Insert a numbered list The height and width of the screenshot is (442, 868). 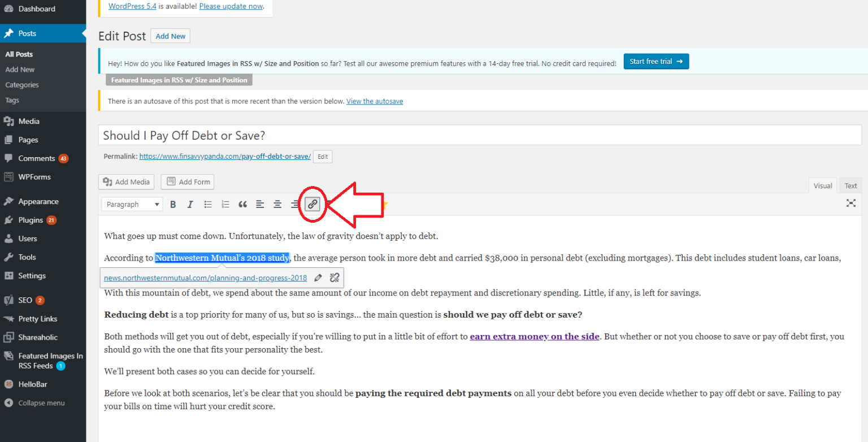tap(225, 204)
